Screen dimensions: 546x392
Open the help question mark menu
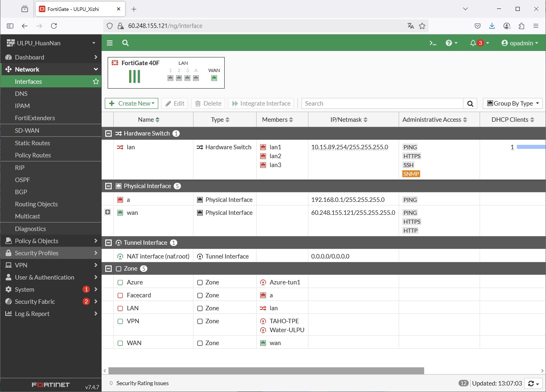(x=451, y=43)
